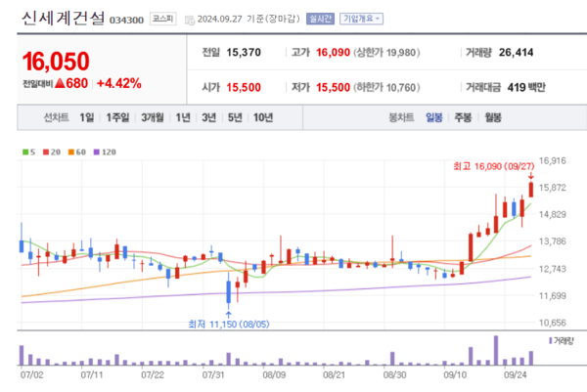Click the 거래량 volume legend marker
The height and width of the screenshot is (392, 587).
(560, 342)
